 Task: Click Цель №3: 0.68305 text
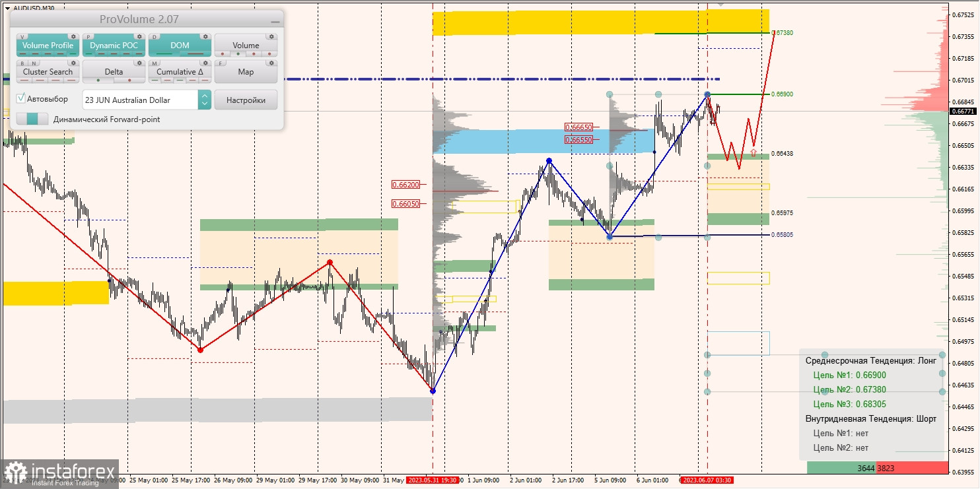pyautogui.click(x=850, y=404)
